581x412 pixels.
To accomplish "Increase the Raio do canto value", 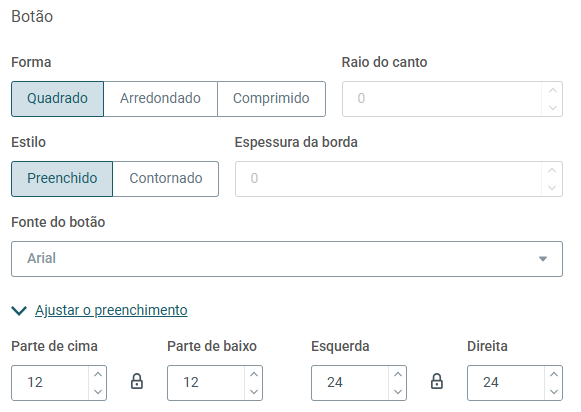I will [553, 90].
